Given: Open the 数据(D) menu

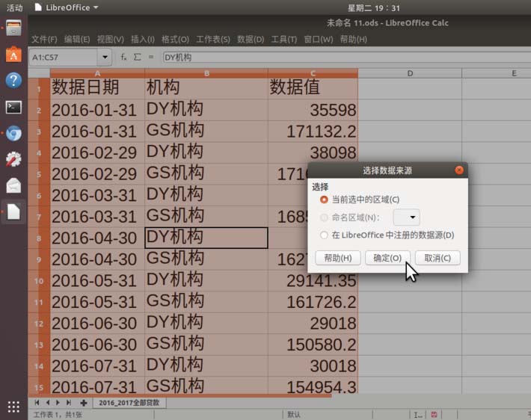Looking at the screenshot, I should coord(251,39).
